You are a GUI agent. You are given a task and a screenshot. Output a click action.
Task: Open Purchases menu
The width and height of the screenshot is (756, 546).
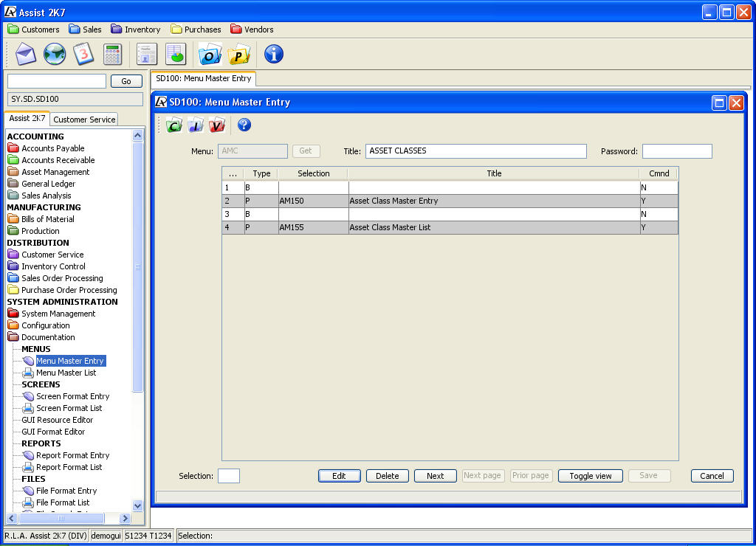(196, 30)
